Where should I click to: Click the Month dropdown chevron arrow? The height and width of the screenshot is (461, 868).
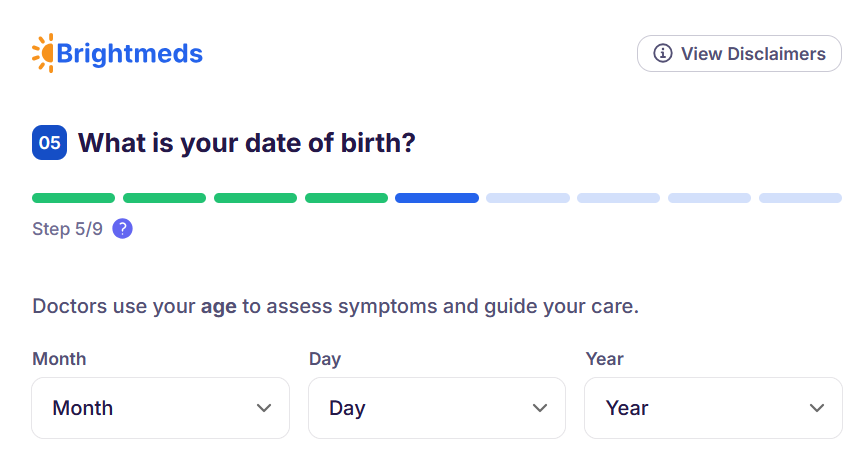(x=264, y=408)
